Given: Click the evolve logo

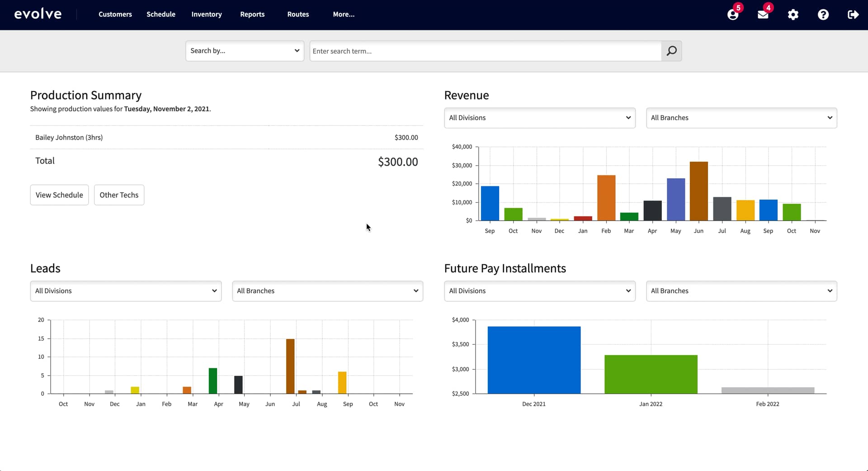Looking at the screenshot, I should click(x=38, y=14).
